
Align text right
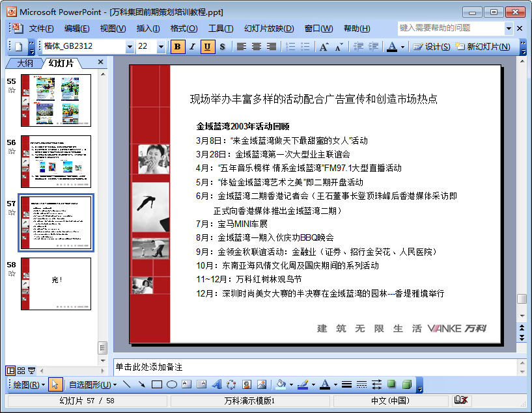[x=271, y=46]
